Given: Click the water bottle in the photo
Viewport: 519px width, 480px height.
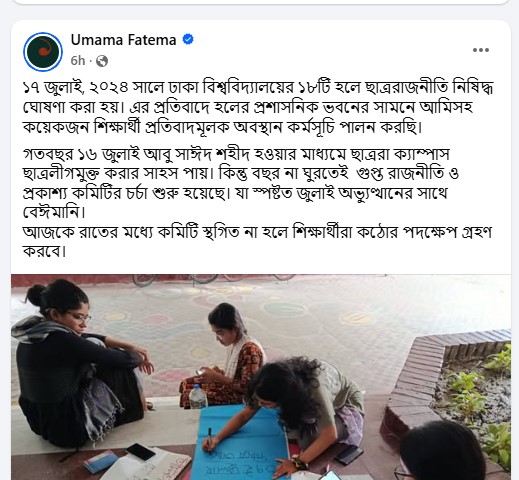Looking at the screenshot, I should [198, 396].
